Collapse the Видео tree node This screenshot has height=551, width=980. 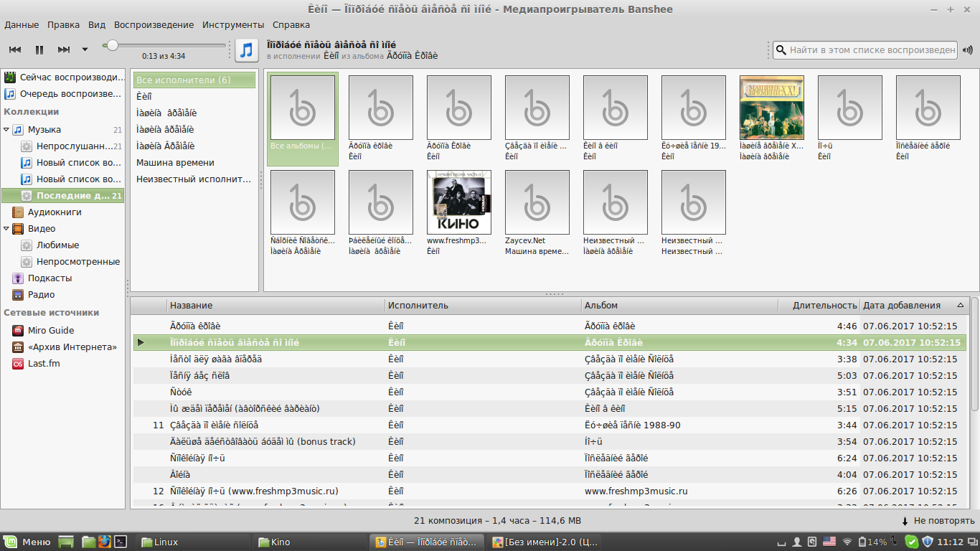(x=6, y=229)
